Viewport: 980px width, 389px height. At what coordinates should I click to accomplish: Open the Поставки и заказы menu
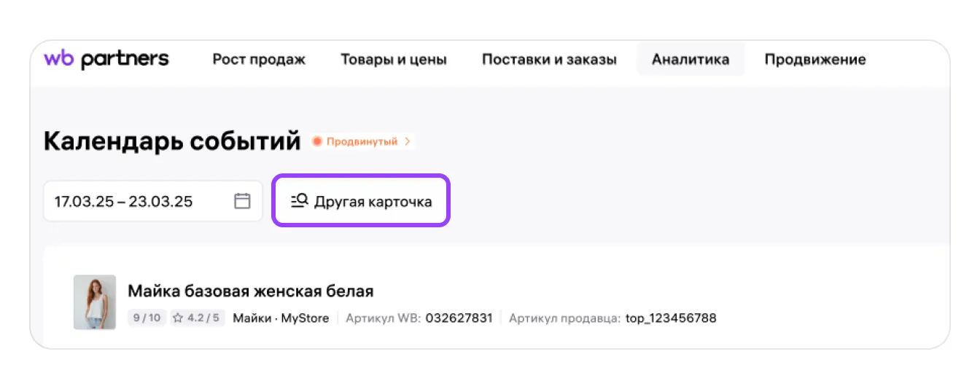(x=549, y=60)
